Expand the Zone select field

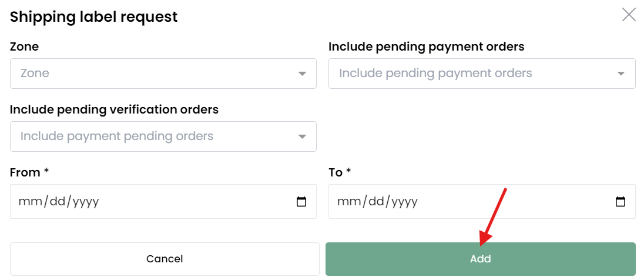click(163, 74)
